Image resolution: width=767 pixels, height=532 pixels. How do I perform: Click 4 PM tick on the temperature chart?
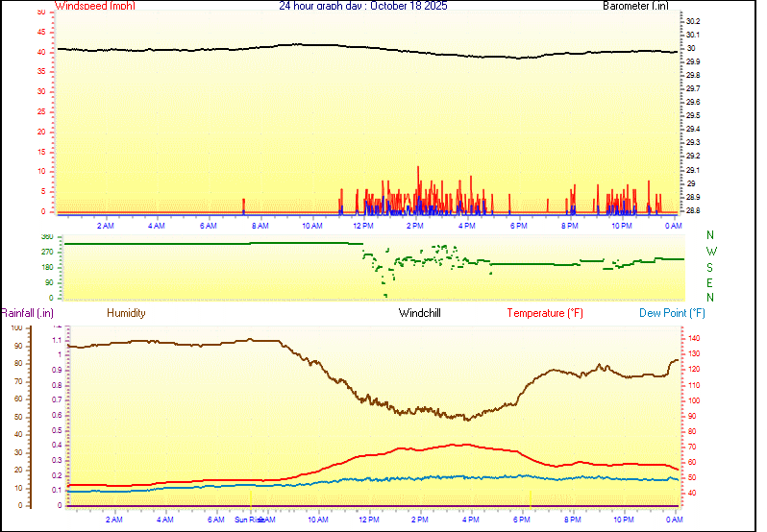(471, 520)
